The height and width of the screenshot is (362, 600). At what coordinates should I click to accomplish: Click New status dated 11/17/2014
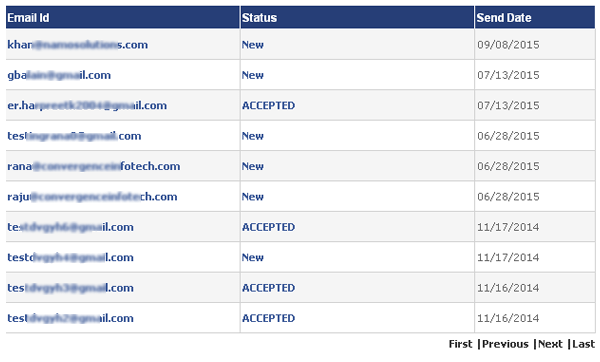pyautogui.click(x=253, y=257)
